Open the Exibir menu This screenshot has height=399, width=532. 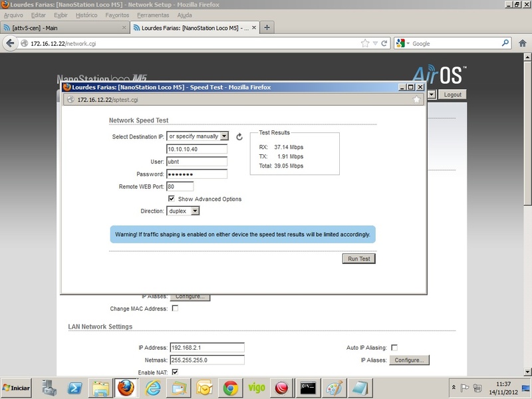point(61,15)
